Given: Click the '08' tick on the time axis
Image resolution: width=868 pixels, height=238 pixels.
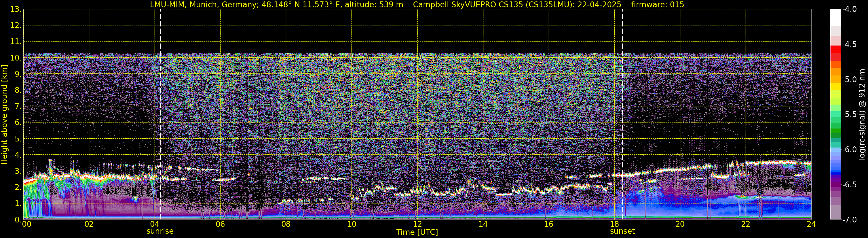Looking at the screenshot, I should pos(286,224).
